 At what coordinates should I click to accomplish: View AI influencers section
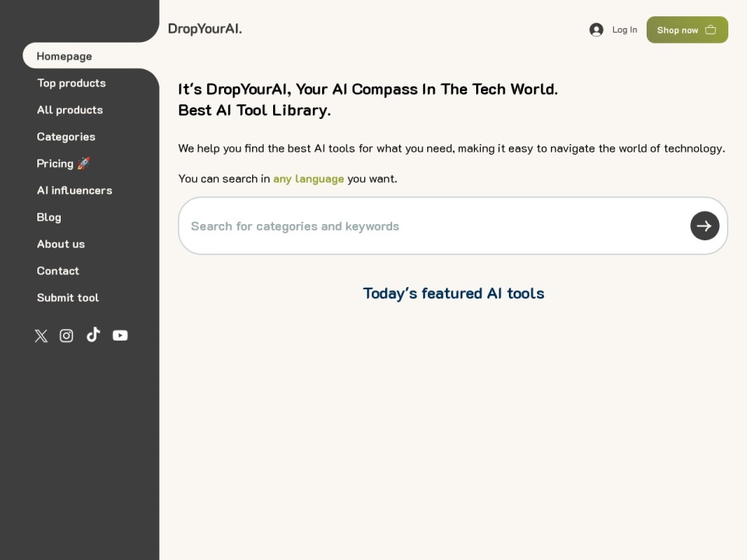pos(75,191)
